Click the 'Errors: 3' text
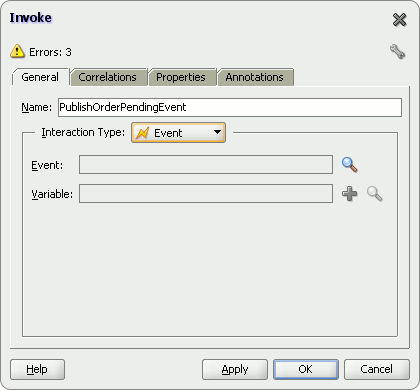The image size is (420, 391). (50, 52)
